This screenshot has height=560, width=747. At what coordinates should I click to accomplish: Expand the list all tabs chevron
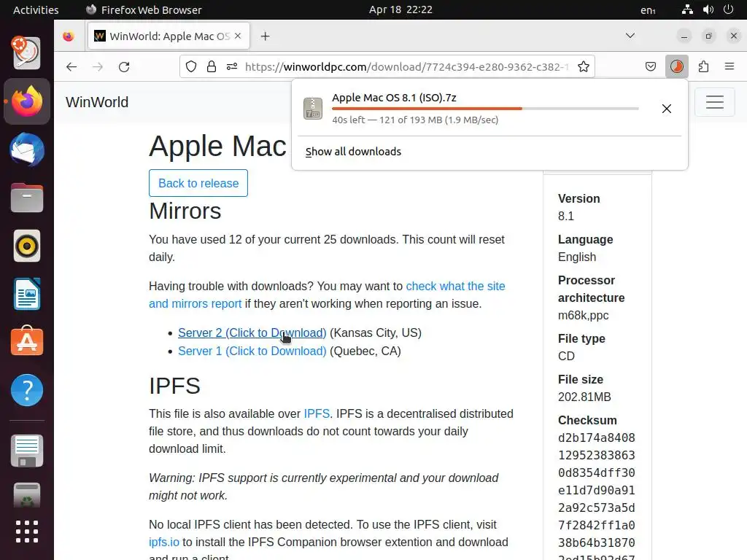click(630, 36)
